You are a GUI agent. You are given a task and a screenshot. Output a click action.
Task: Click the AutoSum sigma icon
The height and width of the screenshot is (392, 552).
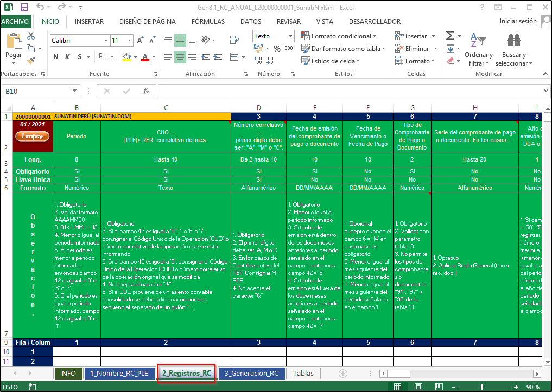coord(450,36)
